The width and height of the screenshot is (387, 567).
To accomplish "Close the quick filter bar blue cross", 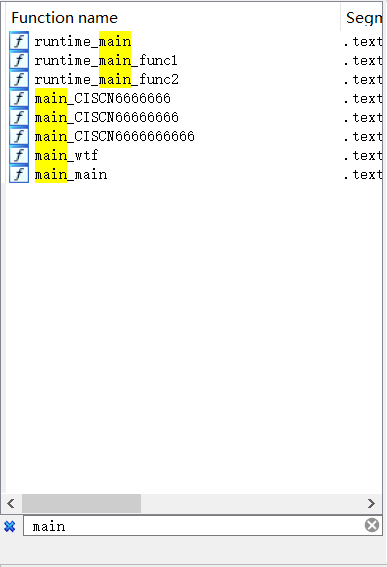I will [x=10, y=526].
